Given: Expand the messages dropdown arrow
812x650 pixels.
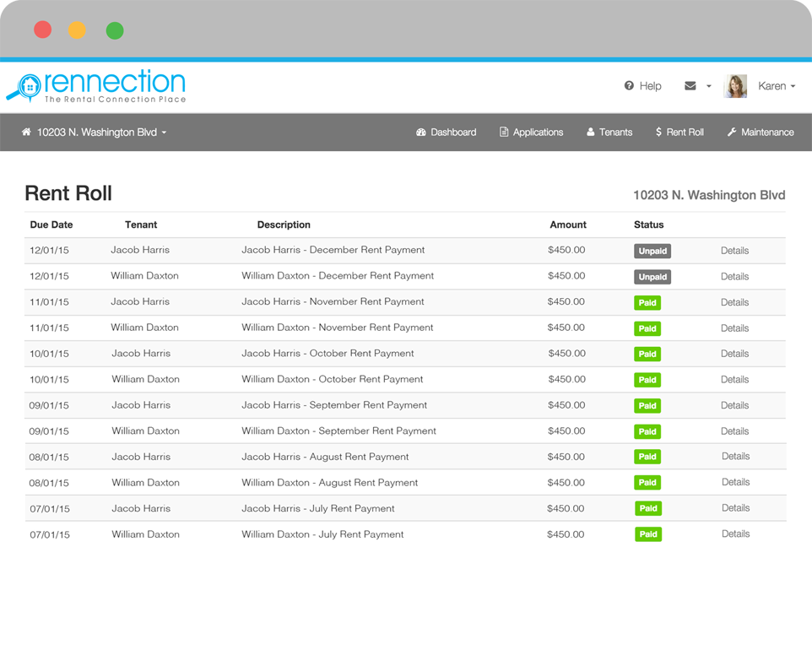Looking at the screenshot, I should pyautogui.click(x=709, y=87).
